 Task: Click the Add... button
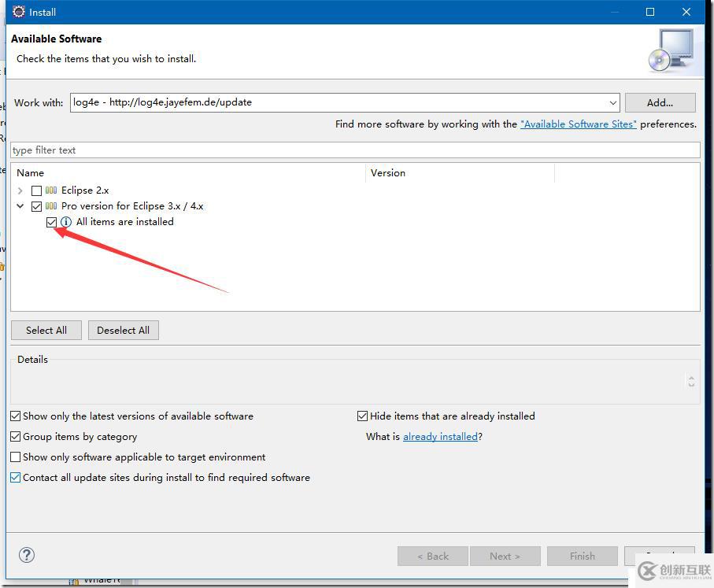(x=660, y=103)
